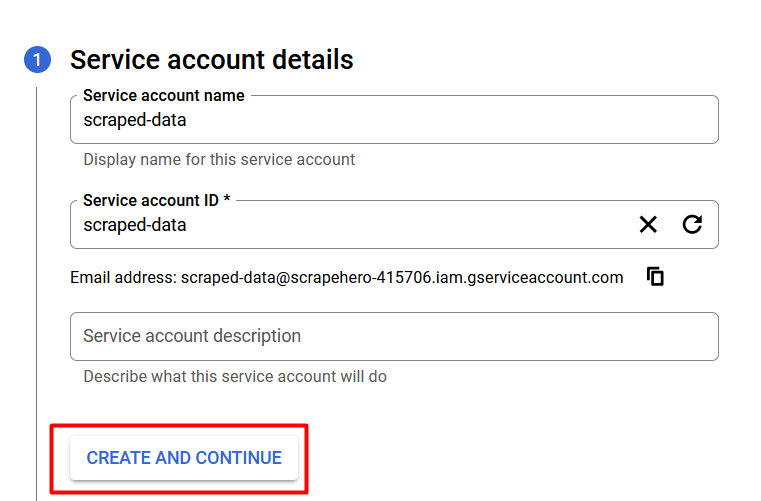The image size is (761, 501).
Task: Click into the Service account description box
Action: pos(394,336)
